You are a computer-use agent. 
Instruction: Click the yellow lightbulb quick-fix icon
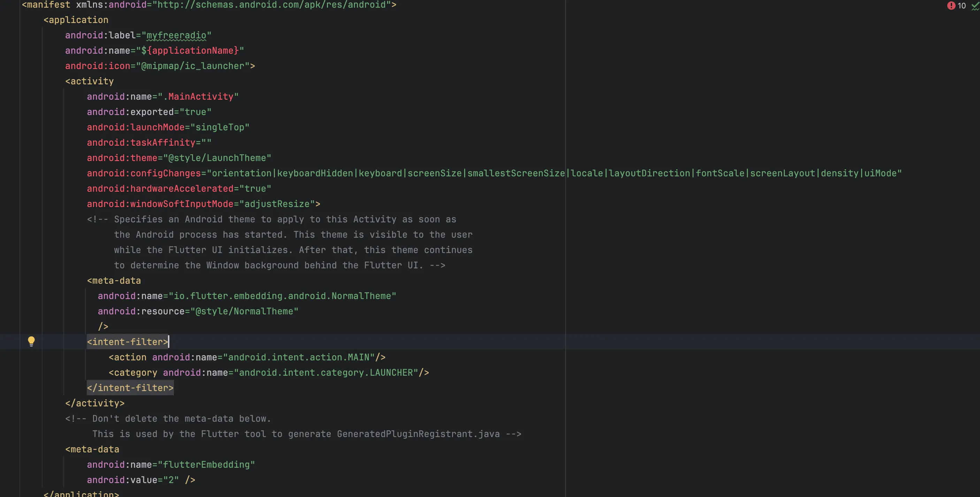point(31,341)
